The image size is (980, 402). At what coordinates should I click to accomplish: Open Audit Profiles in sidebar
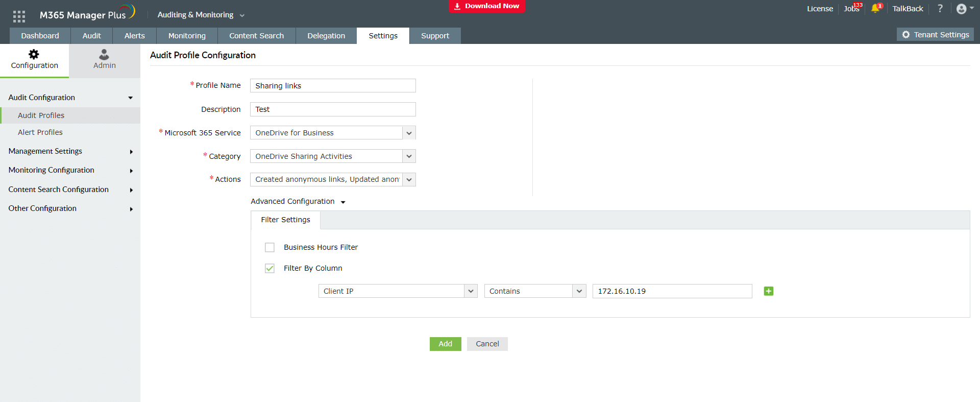tap(70, 115)
